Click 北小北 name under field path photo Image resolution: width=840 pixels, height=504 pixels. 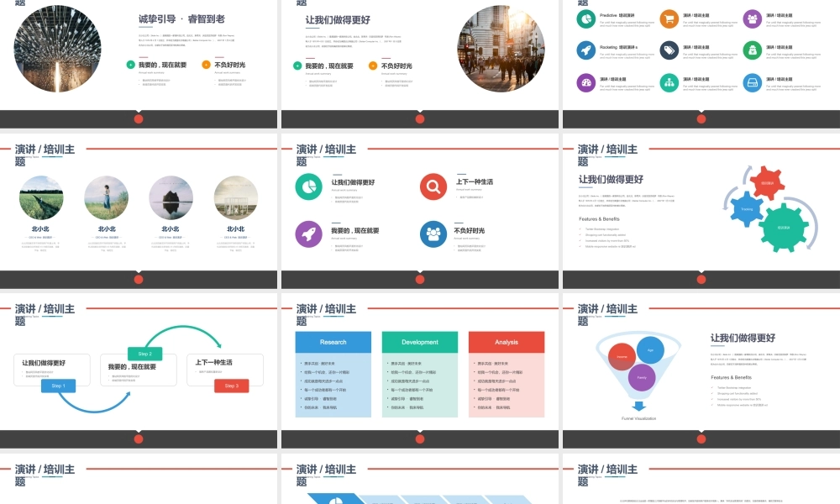(40, 228)
